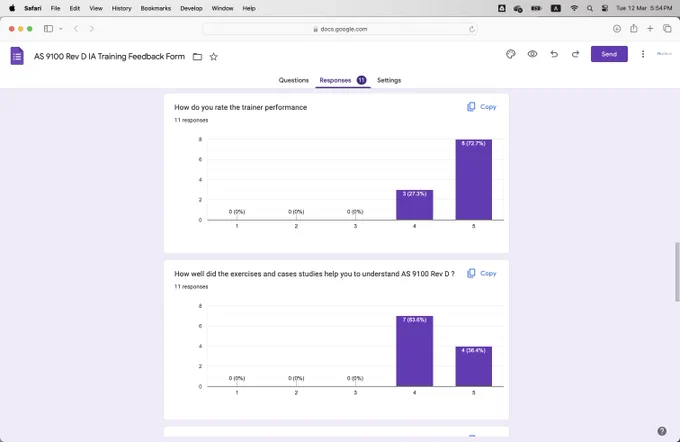Undo the last change
This screenshot has height=442, width=680.
(554, 54)
